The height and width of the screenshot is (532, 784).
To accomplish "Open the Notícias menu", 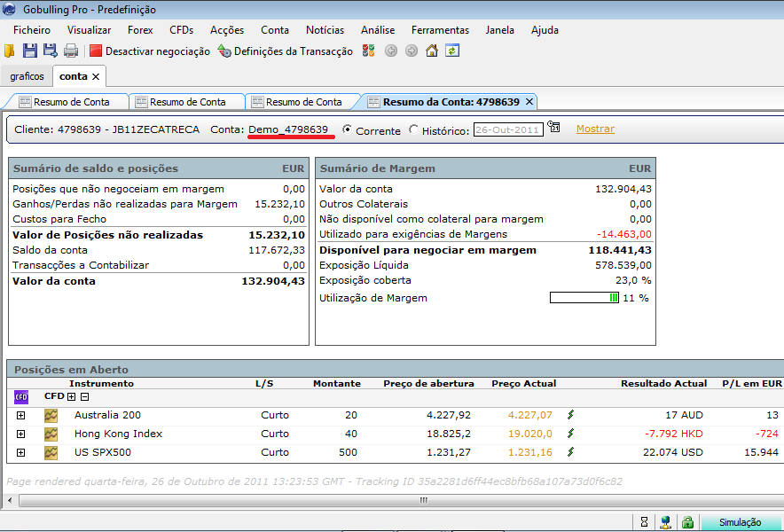I will point(325,30).
